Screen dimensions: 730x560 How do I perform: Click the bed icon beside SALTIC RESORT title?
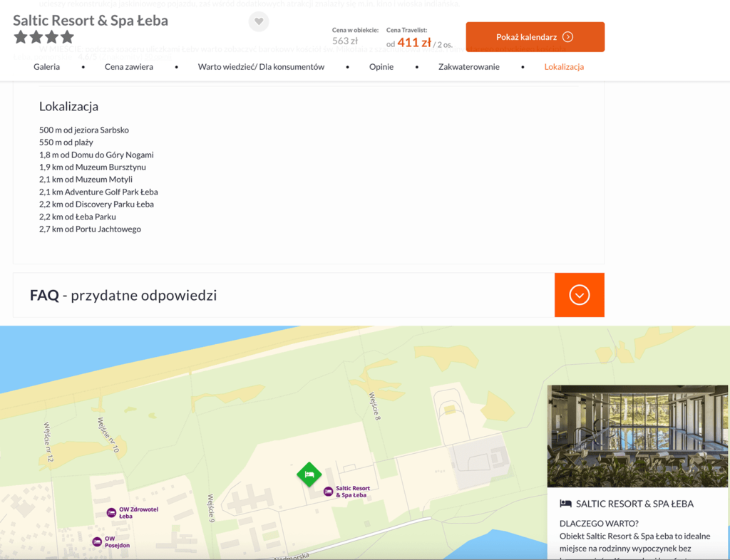pyautogui.click(x=565, y=503)
